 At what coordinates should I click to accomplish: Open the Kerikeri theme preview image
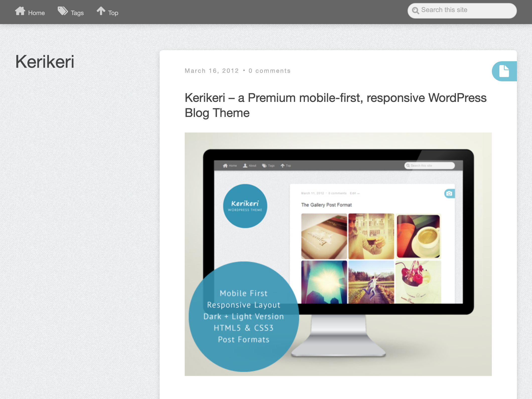[338, 254]
